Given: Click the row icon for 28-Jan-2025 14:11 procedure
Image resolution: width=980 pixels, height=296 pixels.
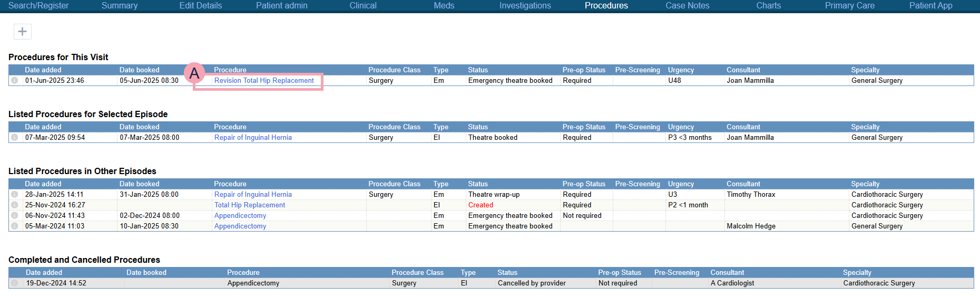Looking at the screenshot, I should coord(15,195).
